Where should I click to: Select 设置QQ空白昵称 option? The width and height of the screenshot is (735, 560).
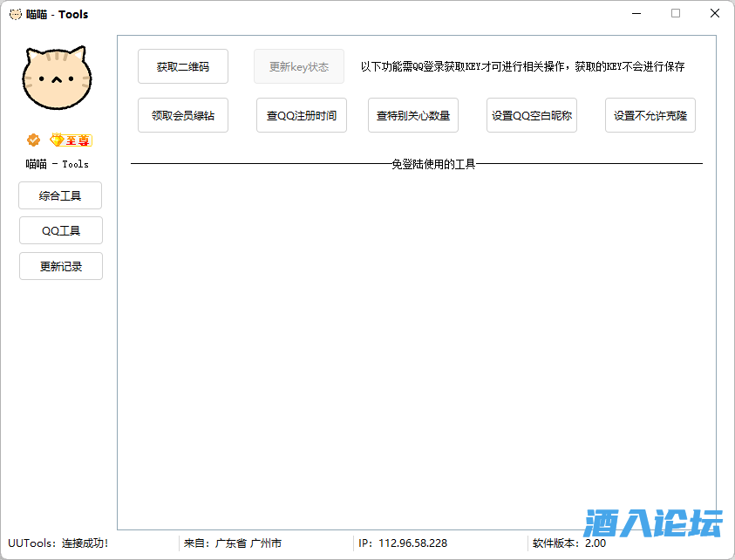531,115
